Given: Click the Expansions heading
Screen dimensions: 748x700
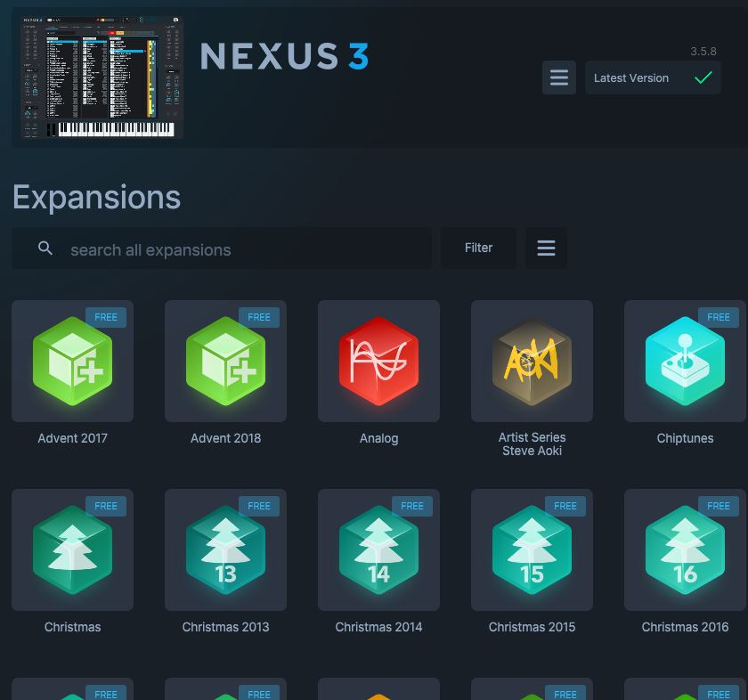Looking at the screenshot, I should coord(96,198).
